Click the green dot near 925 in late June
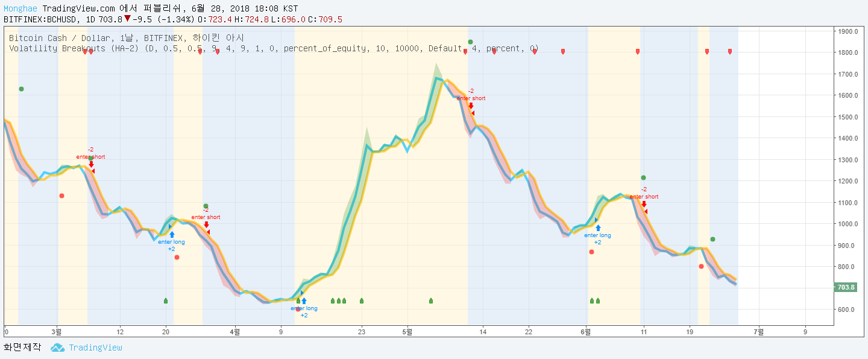The height and width of the screenshot is (359, 868). (x=712, y=239)
